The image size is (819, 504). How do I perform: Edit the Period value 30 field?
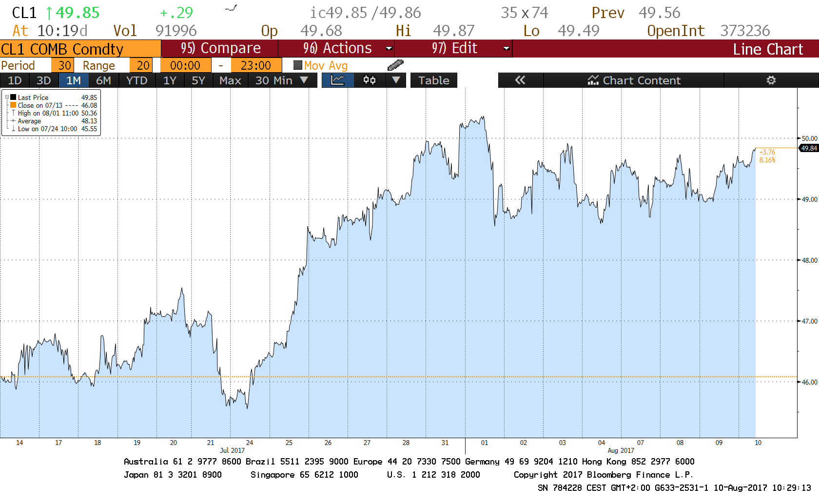[63, 65]
